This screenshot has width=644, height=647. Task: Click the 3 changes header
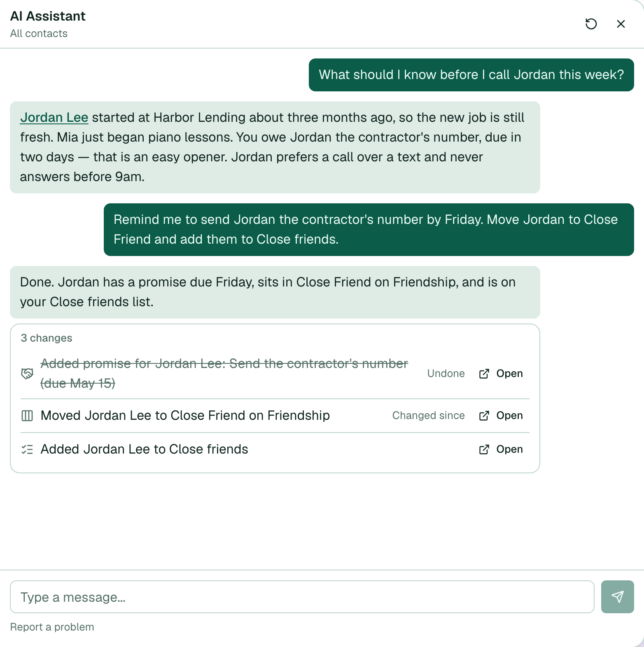coord(47,338)
